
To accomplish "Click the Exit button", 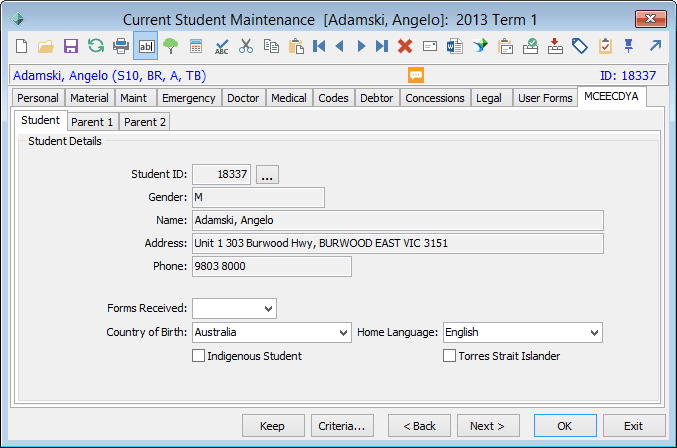I will point(634,426).
